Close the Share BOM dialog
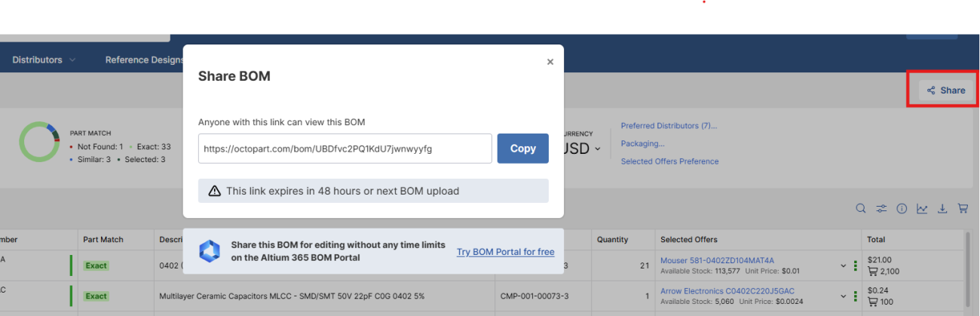The image size is (980, 316). tap(550, 62)
